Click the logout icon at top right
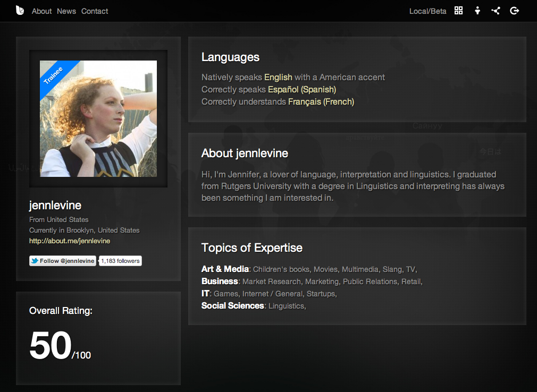Viewport: 537px width, 392px height. click(514, 11)
